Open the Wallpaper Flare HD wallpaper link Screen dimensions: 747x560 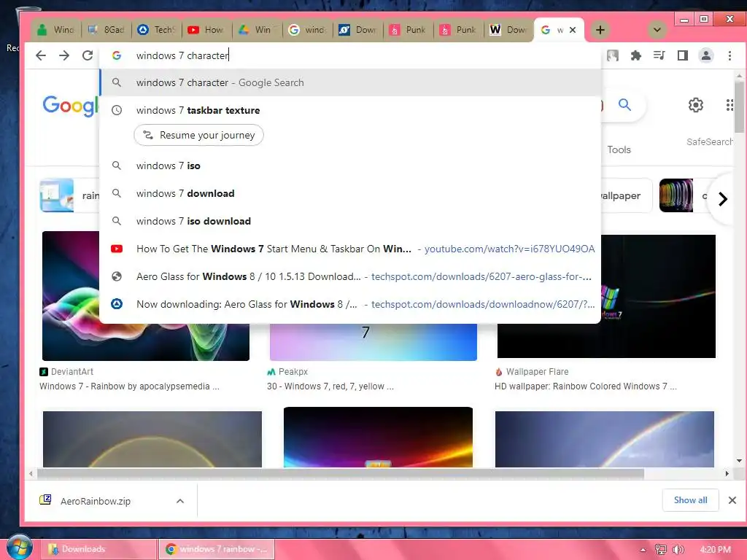(x=586, y=386)
